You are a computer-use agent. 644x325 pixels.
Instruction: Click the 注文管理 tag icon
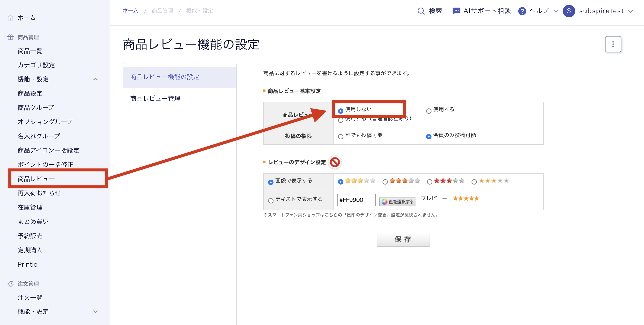[10, 284]
